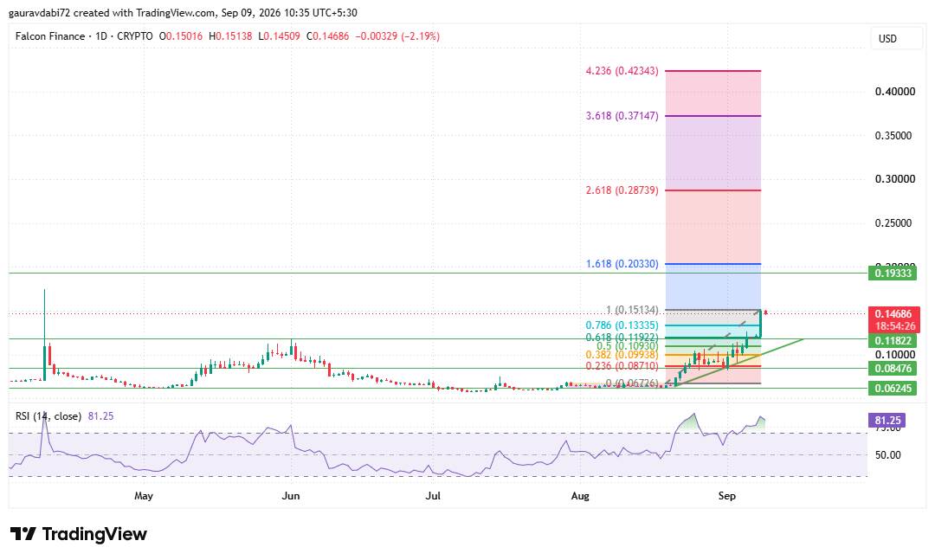Select the green 0.11822 price label
Viewport: 935px width, 560px height.
[x=893, y=340]
